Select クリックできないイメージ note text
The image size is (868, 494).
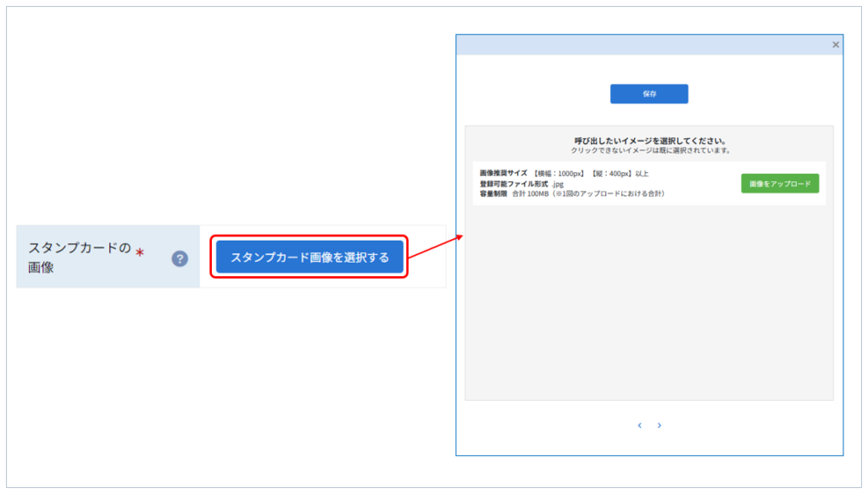click(650, 151)
